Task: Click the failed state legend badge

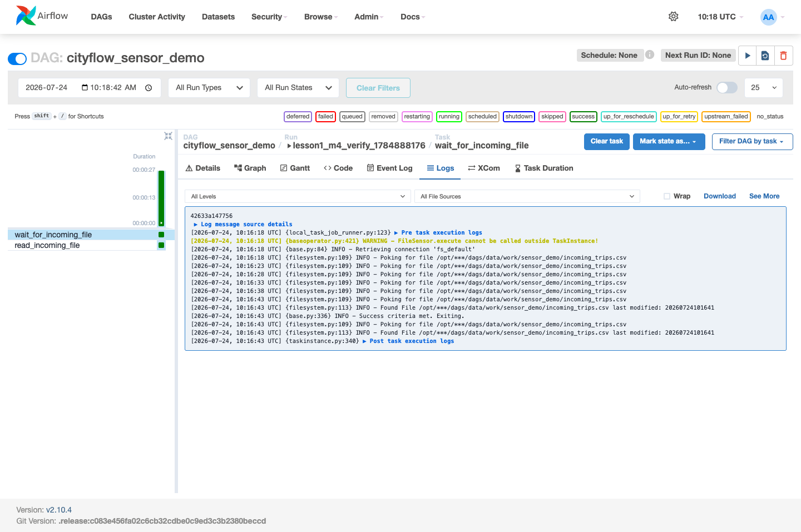Action: [x=325, y=117]
